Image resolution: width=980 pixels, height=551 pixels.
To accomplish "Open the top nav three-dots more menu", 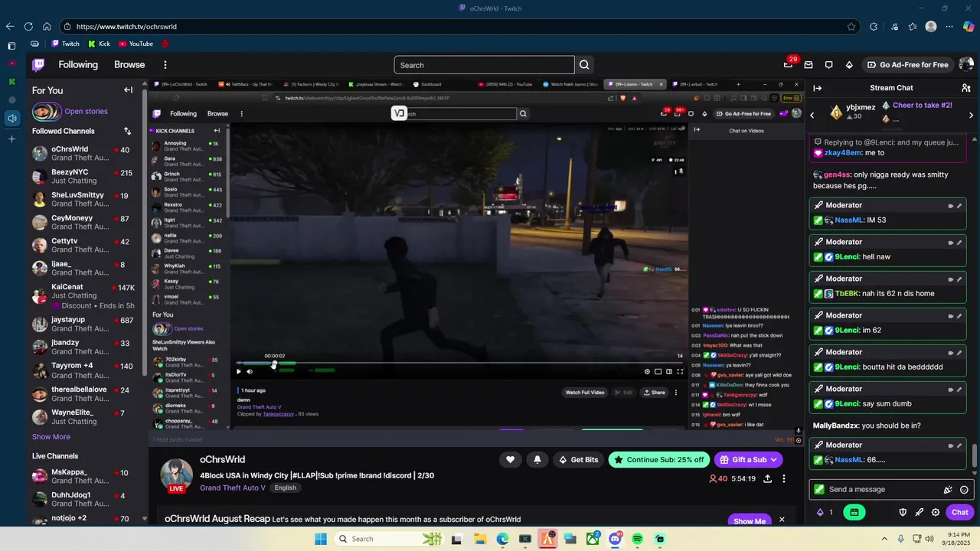I will click(x=165, y=65).
